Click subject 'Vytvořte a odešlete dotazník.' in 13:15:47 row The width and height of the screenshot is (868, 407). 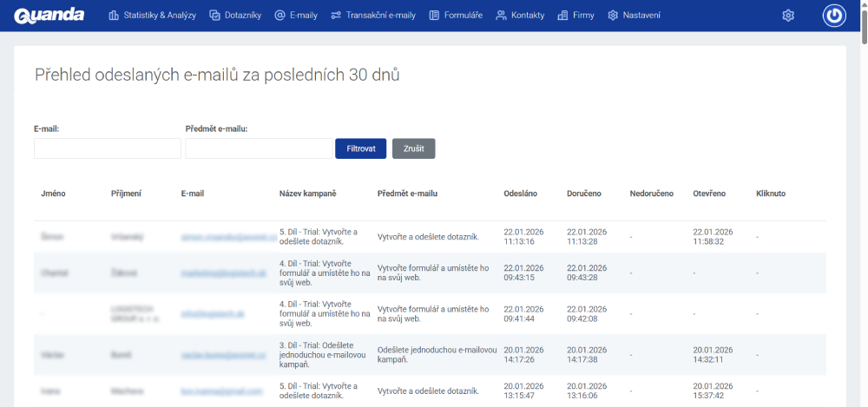point(429,391)
